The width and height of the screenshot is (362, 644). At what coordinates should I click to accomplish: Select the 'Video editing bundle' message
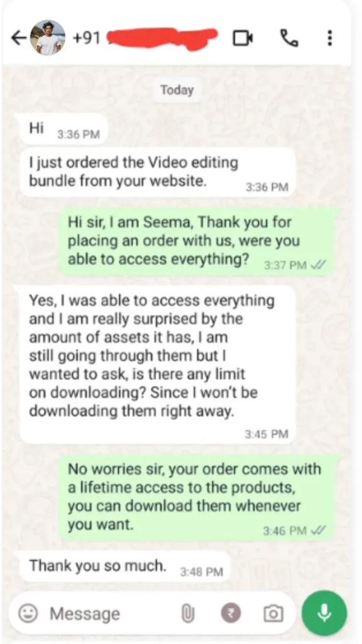[x=158, y=172]
